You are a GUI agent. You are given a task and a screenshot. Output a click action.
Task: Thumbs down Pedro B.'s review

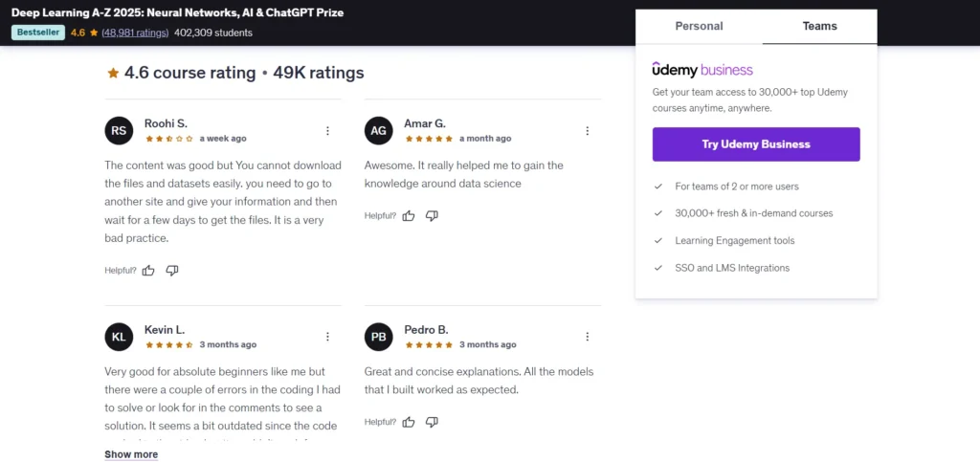[x=432, y=422]
